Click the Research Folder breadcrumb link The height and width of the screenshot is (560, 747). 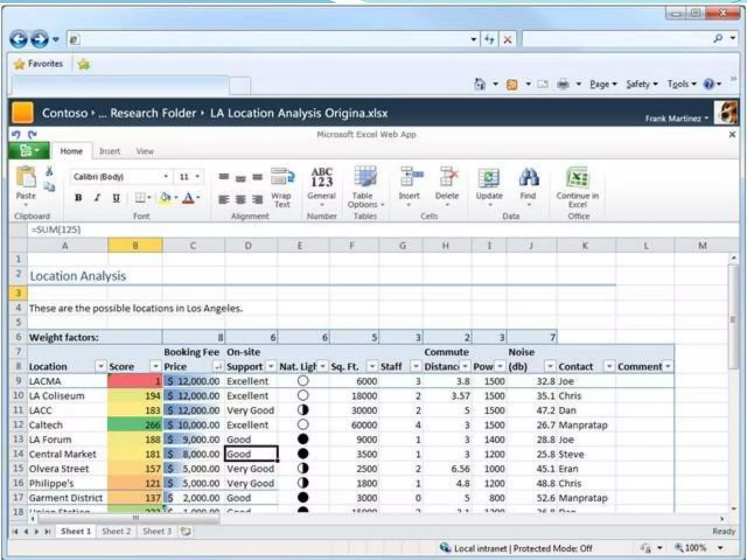[x=153, y=113]
